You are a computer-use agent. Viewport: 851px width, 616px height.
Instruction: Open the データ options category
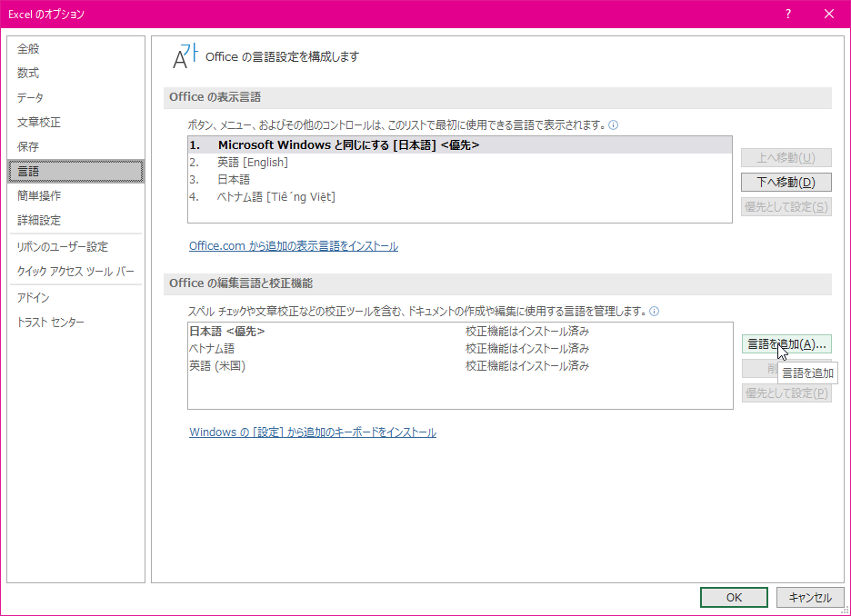click(75, 97)
